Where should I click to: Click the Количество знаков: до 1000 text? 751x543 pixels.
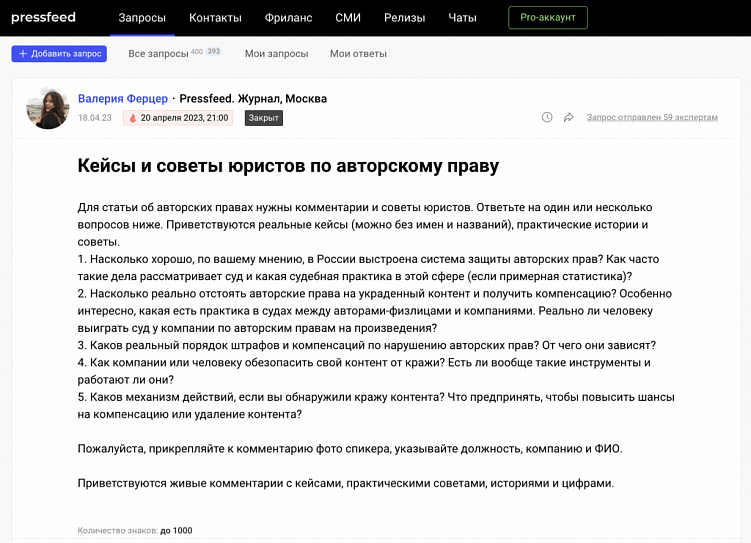pyautogui.click(x=135, y=531)
